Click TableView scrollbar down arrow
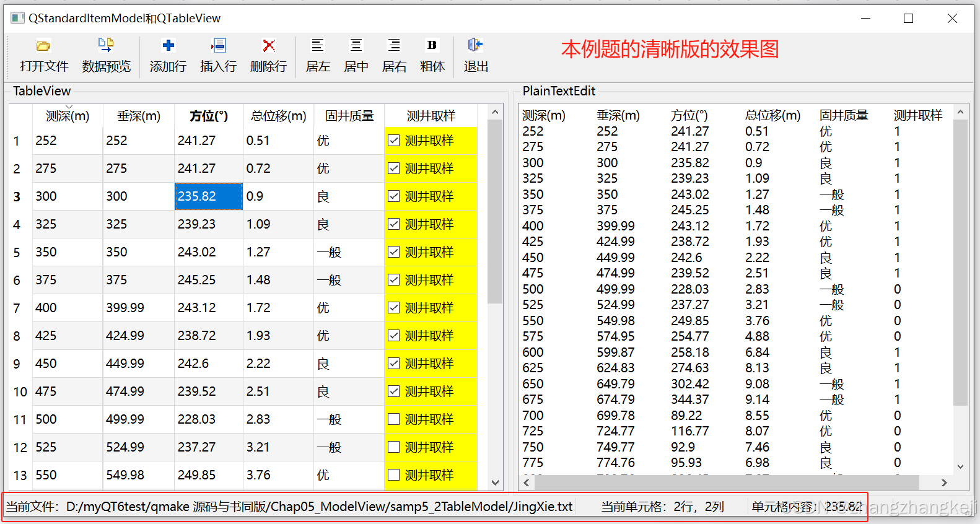980x524 pixels. (495, 483)
